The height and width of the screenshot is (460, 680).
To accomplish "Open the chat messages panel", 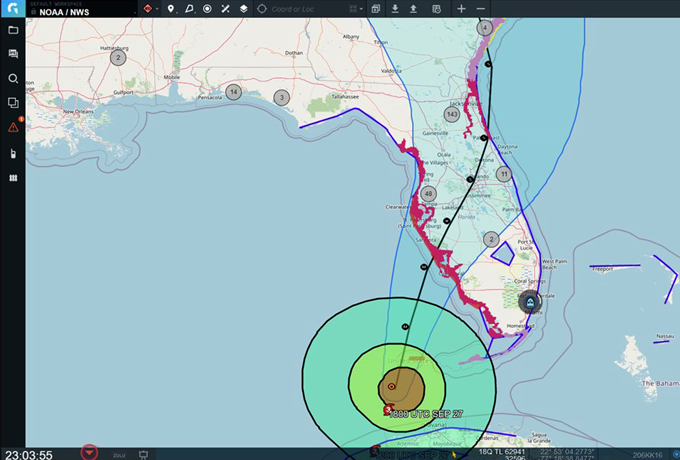I will (13, 54).
